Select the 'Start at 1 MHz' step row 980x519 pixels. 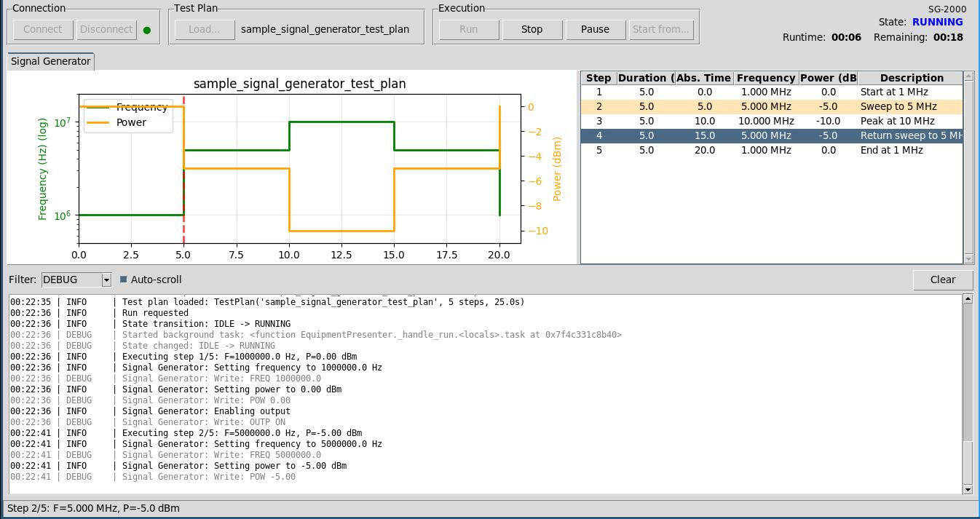772,92
